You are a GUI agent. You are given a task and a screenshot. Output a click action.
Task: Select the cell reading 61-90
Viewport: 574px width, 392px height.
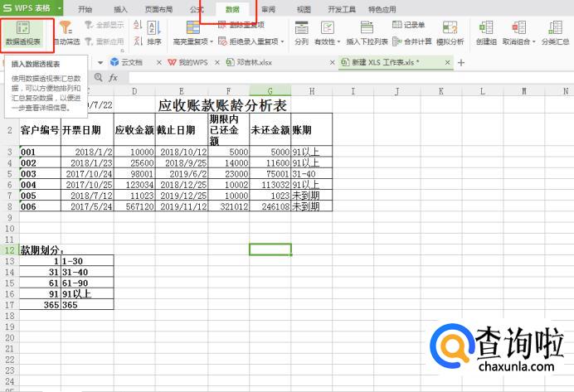(x=87, y=283)
